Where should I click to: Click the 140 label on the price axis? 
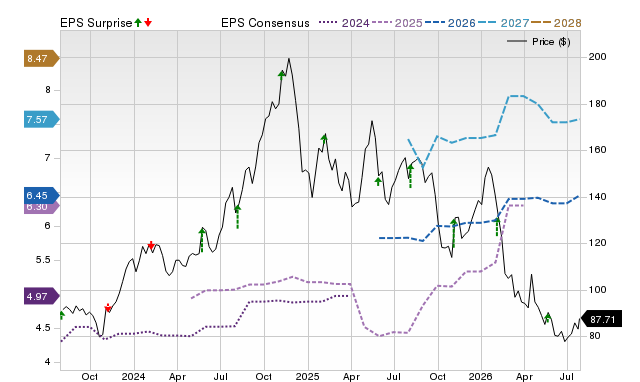click(597, 197)
